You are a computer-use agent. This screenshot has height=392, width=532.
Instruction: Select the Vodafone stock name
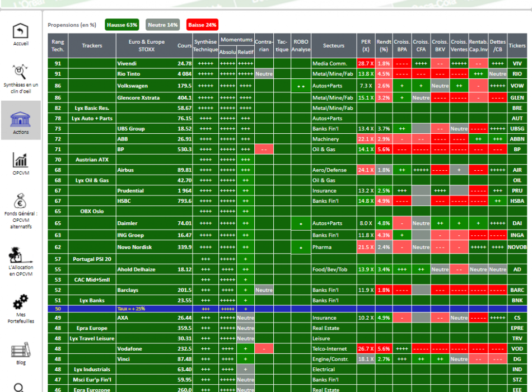pos(129,348)
